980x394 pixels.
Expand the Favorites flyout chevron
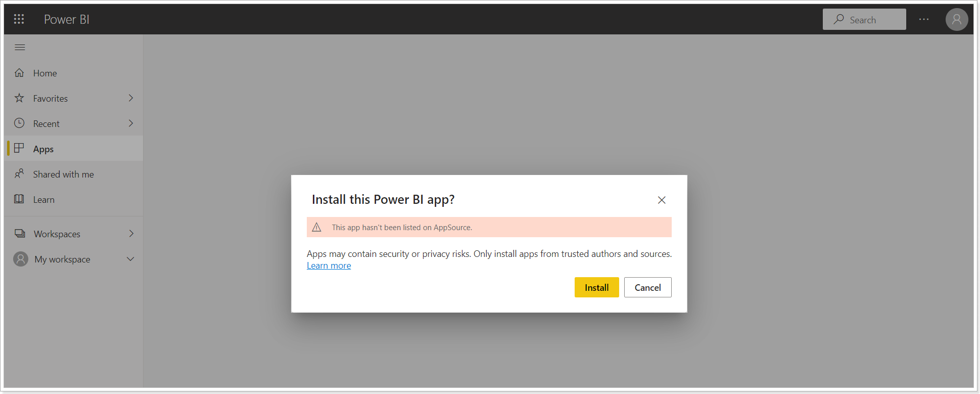pos(131,98)
